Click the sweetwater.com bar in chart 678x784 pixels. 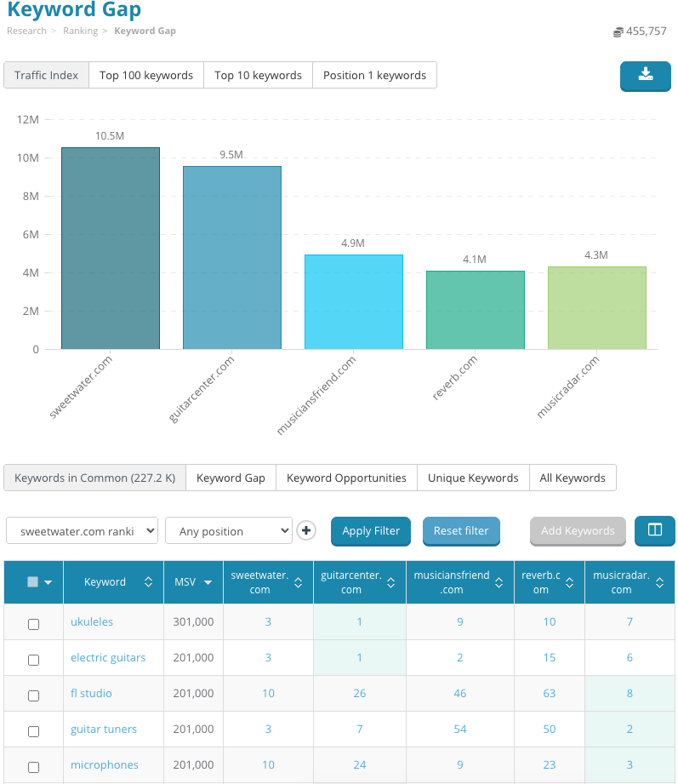point(110,248)
